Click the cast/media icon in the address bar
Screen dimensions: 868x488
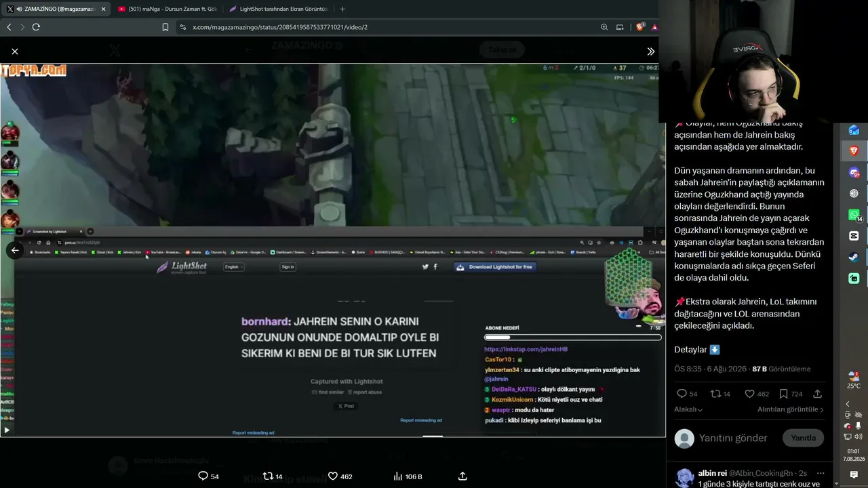click(620, 27)
